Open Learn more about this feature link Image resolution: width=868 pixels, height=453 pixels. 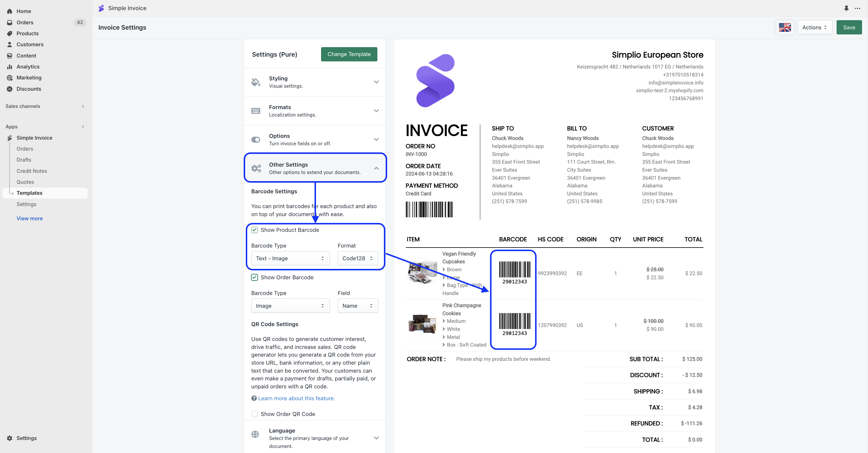(x=296, y=398)
